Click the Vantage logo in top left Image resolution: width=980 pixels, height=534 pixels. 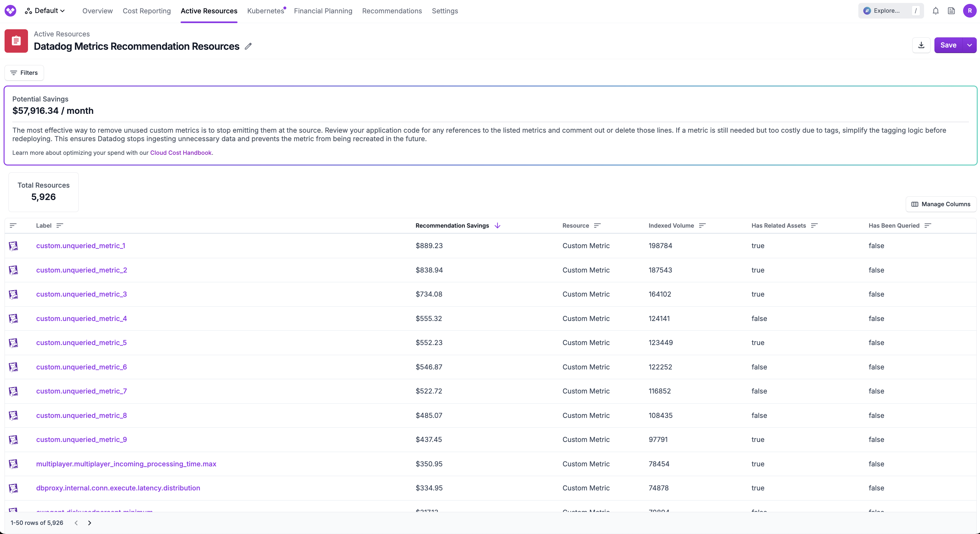pos(10,11)
